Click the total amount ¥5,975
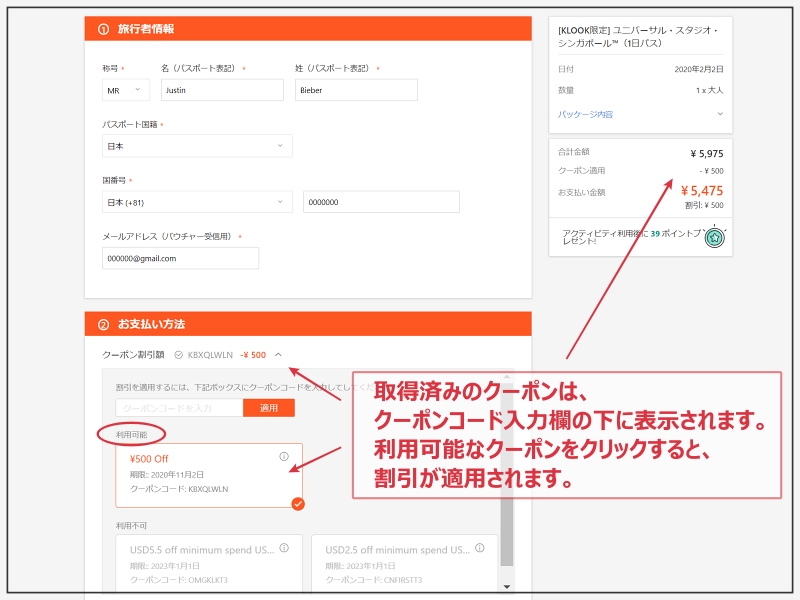 pyautogui.click(x=707, y=154)
